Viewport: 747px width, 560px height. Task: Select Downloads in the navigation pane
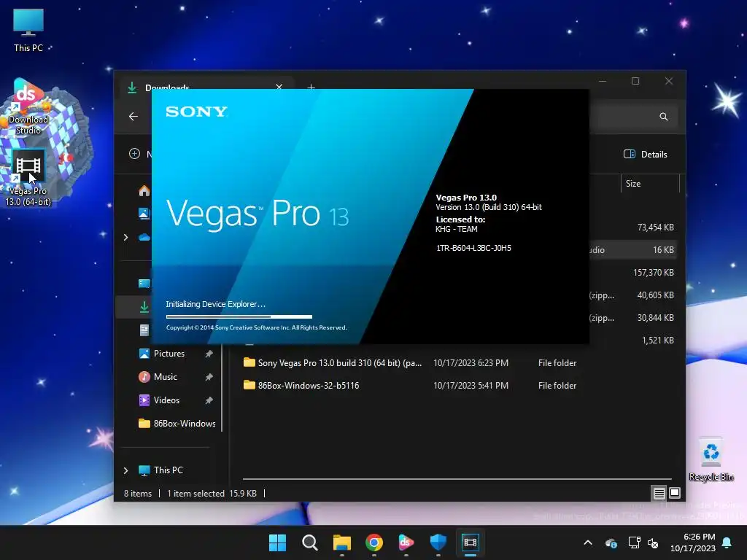[x=144, y=307]
